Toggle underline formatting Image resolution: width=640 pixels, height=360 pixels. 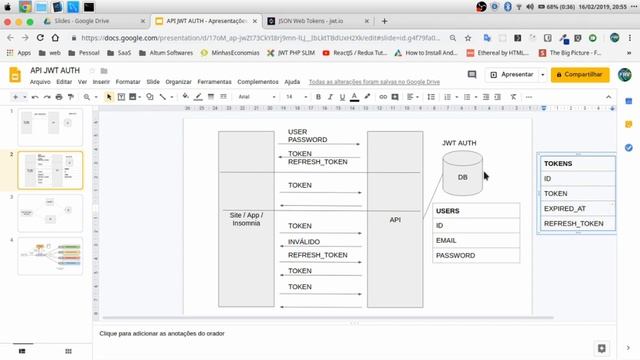click(342, 97)
